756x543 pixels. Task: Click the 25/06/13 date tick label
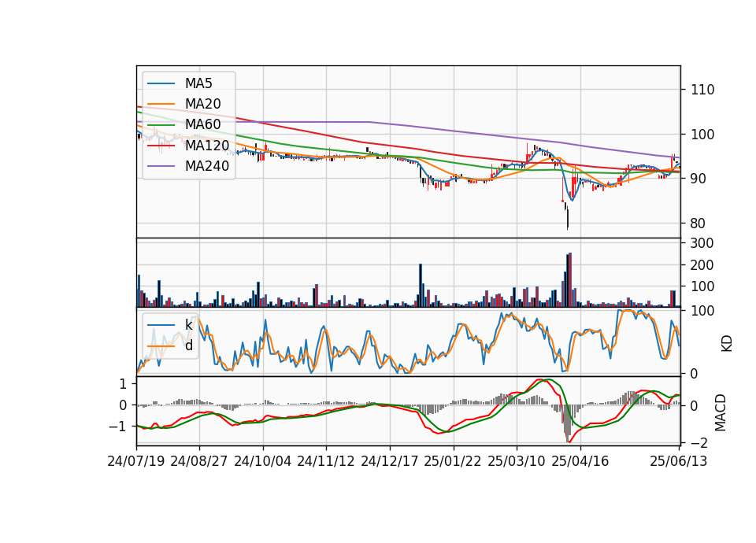679,461
